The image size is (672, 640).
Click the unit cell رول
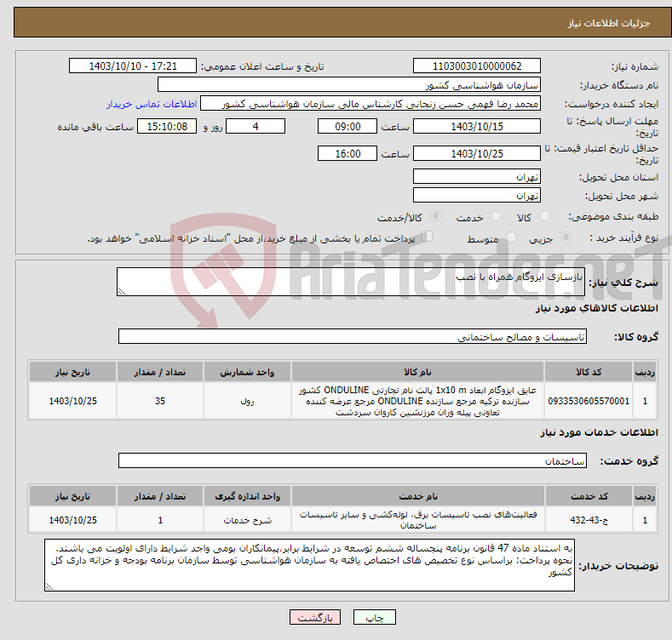(247, 401)
